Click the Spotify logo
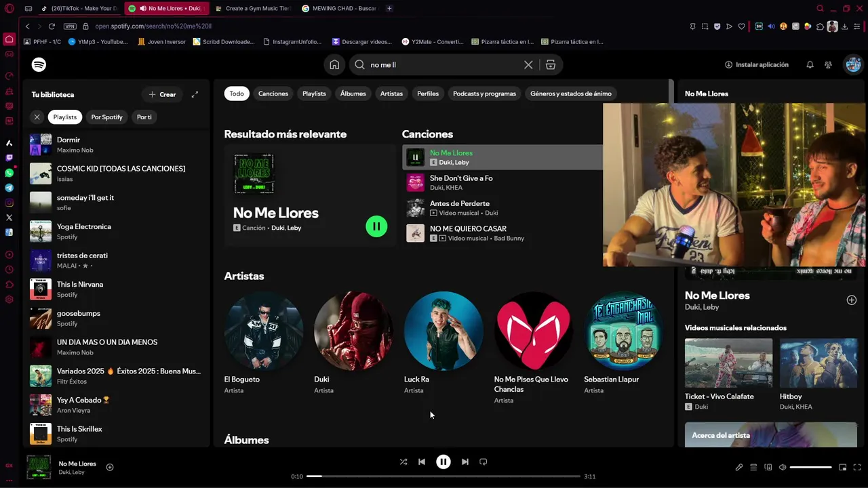The height and width of the screenshot is (488, 868). [x=39, y=64]
